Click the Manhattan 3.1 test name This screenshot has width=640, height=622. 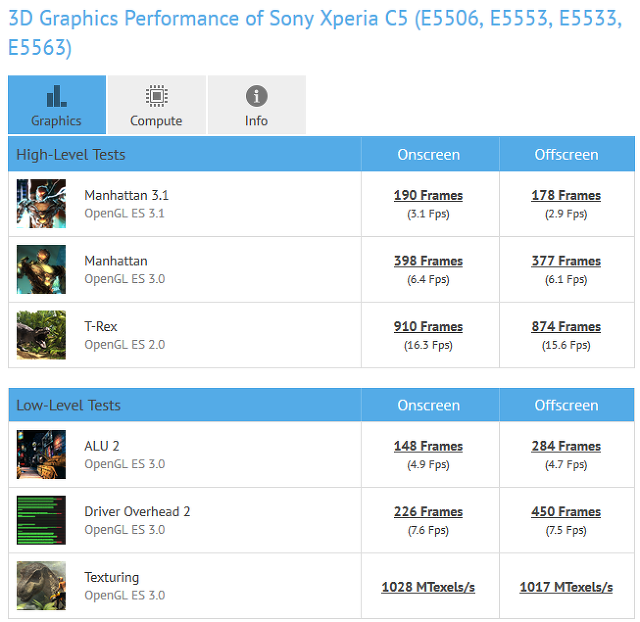(127, 195)
